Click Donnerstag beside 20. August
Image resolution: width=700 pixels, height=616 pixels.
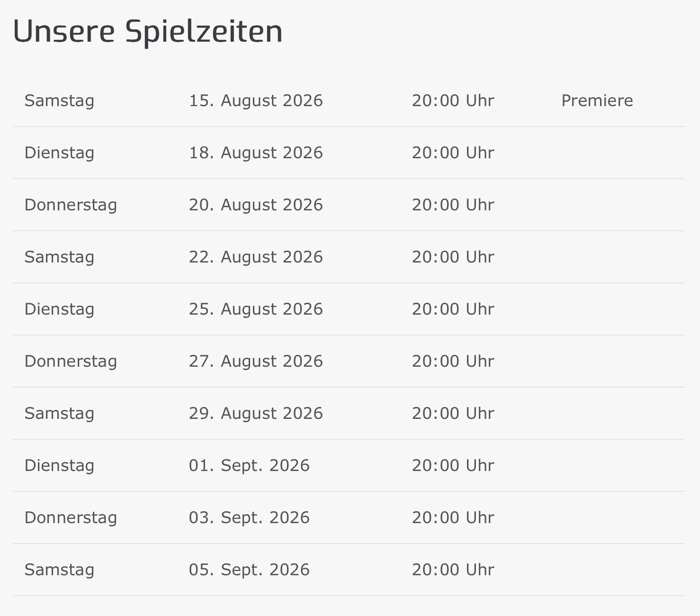[71, 205]
